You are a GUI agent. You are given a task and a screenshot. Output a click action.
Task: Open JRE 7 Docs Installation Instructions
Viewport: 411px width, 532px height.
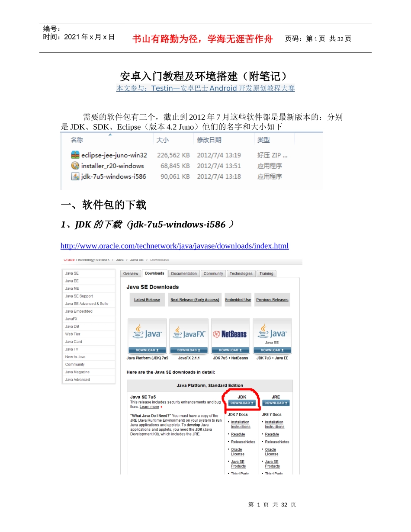pyautogui.click(x=274, y=424)
